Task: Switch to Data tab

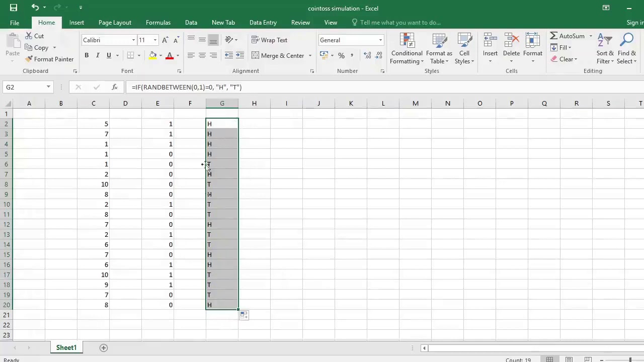Action: pos(191,23)
